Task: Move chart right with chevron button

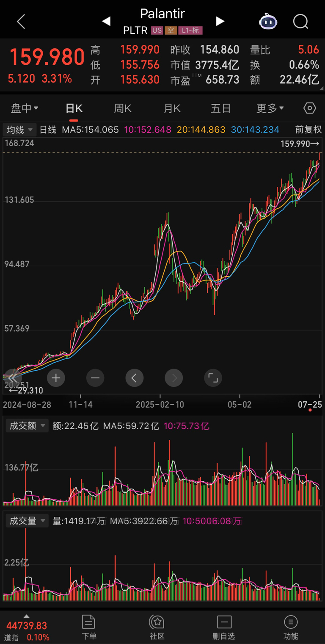Action: click(x=174, y=378)
